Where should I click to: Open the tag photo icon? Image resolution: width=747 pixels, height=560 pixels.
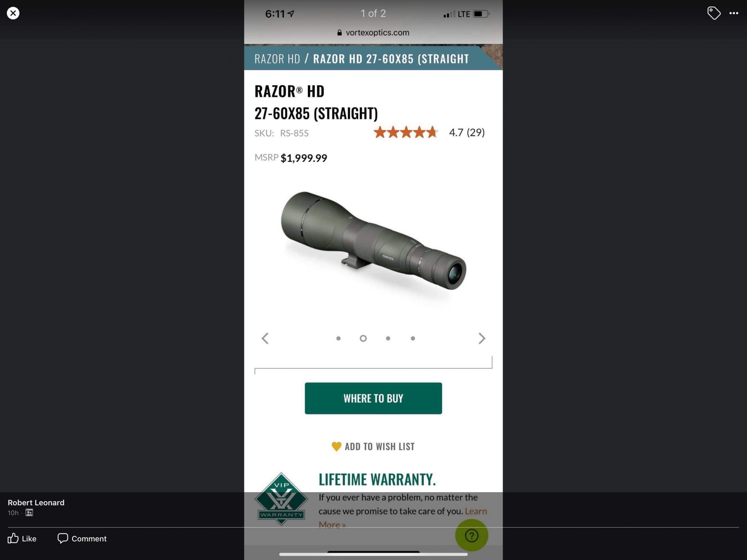714,13
